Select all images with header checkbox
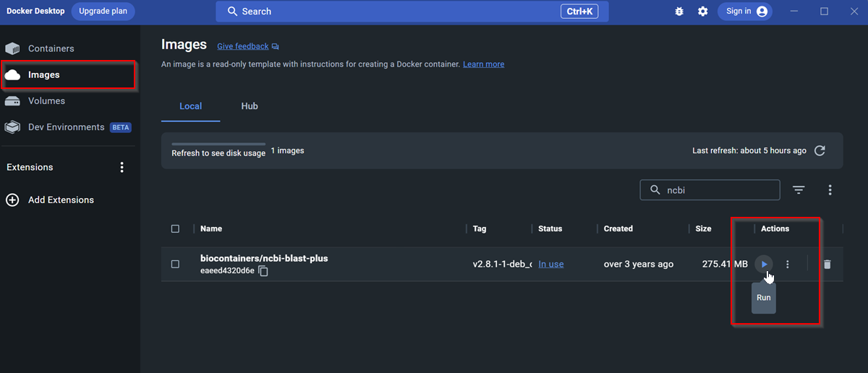 175,229
